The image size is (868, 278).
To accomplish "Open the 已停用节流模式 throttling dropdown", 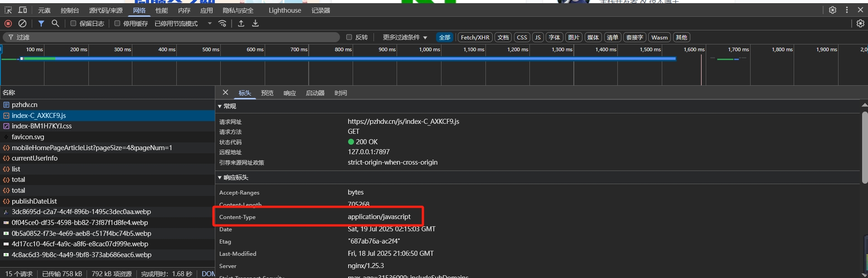I will click(183, 24).
